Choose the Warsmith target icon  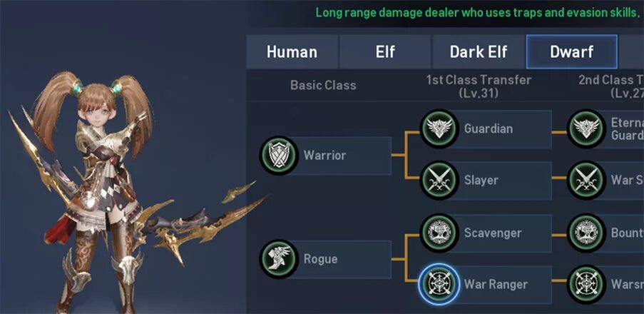pyautogui.click(x=586, y=284)
